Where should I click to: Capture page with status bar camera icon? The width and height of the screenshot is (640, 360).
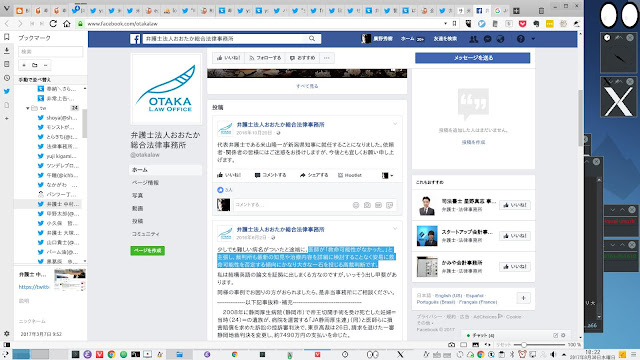451,345
